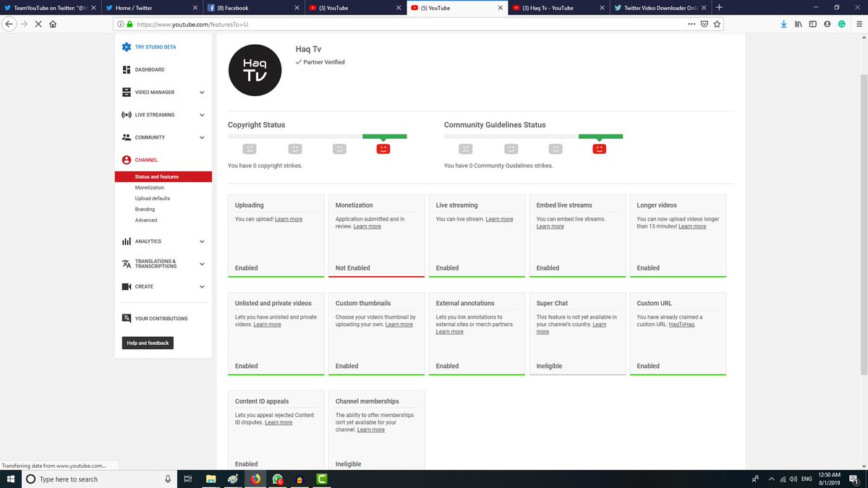Open the Monetization submenu item
The height and width of the screenshot is (488, 868).
point(150,187)
